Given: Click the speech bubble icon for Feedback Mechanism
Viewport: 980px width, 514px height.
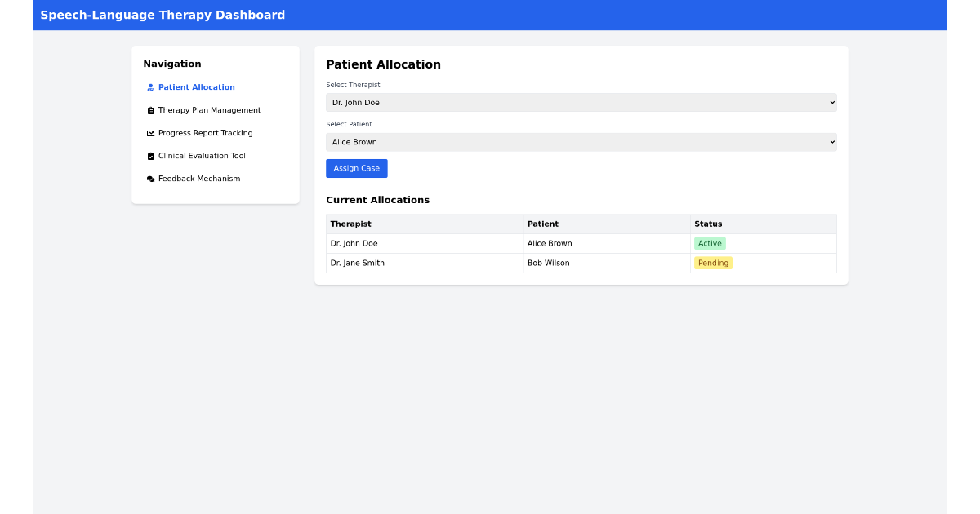Looking at the screenshot, I should click(150, 179).
